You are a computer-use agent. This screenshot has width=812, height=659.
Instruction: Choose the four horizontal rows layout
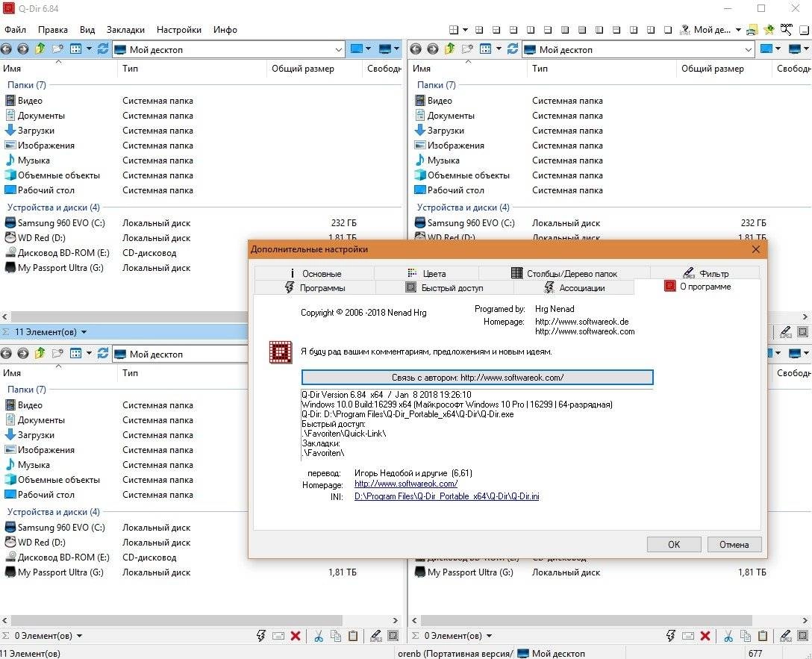tap(582, 30)
